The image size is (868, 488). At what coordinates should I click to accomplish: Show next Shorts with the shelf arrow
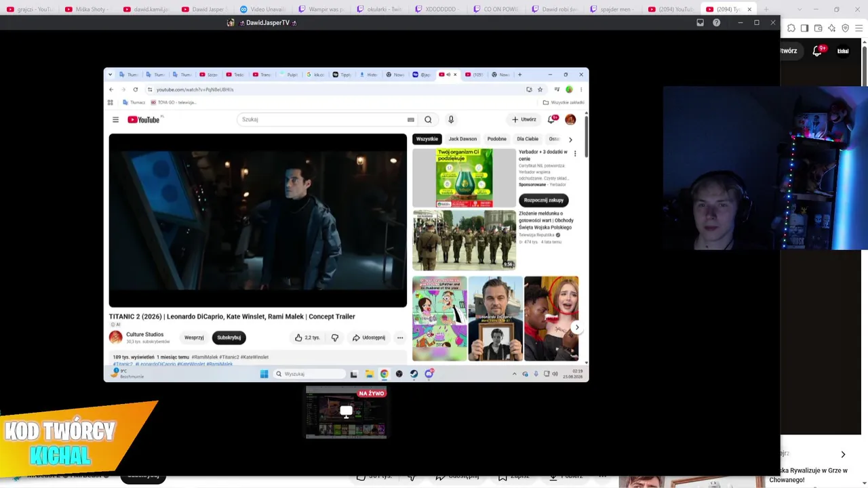(x=577, y=327)
